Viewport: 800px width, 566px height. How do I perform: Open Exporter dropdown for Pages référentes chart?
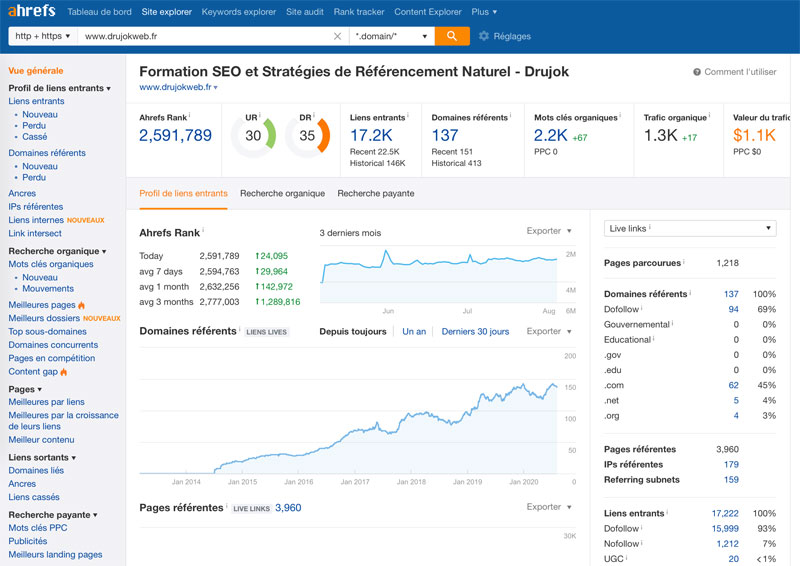(549, 507)
